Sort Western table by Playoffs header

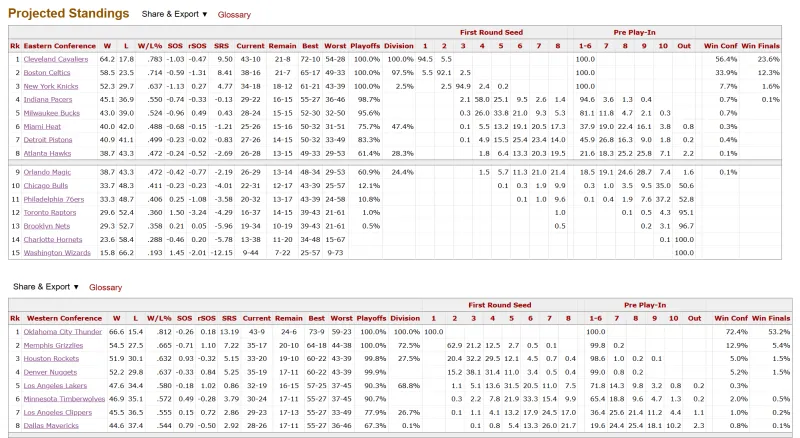(371, 319)
